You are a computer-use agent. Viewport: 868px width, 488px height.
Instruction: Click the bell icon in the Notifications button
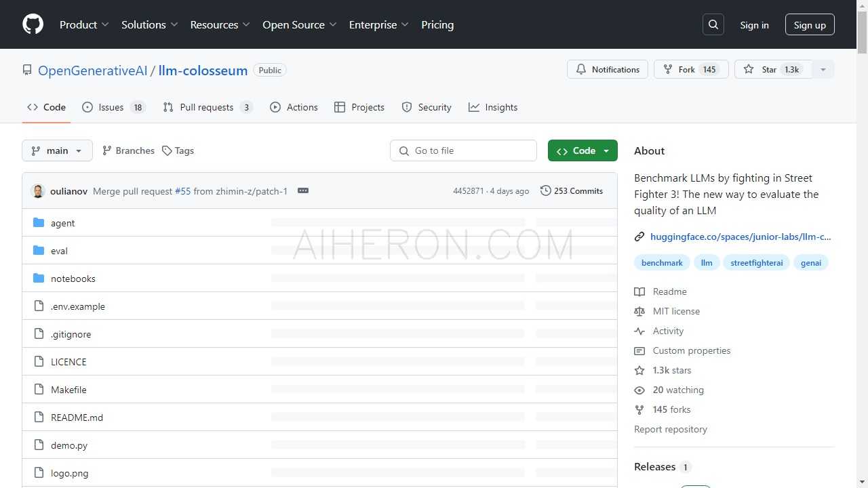click(581, 69)
